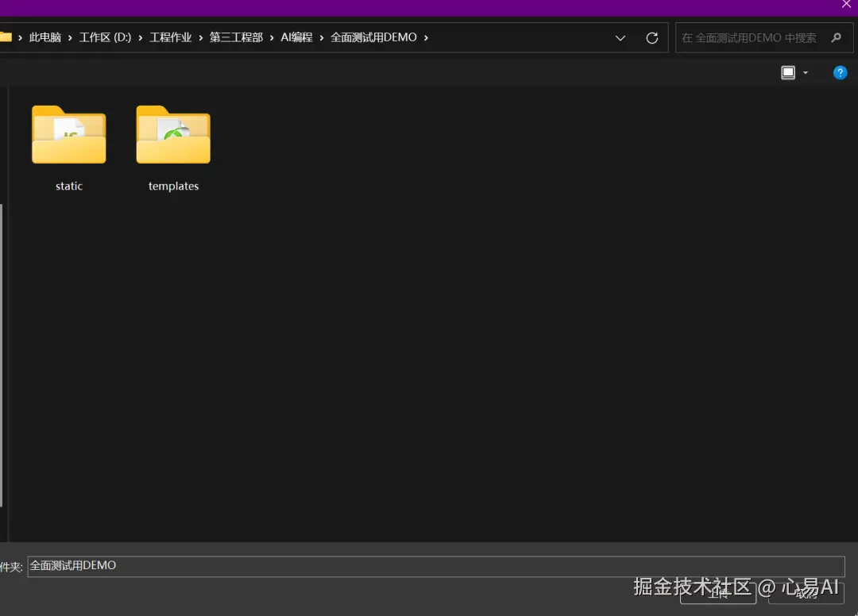858x616 pixels.
Task: Open the view options dropdown arrow
Action: [x=806, y=73]
